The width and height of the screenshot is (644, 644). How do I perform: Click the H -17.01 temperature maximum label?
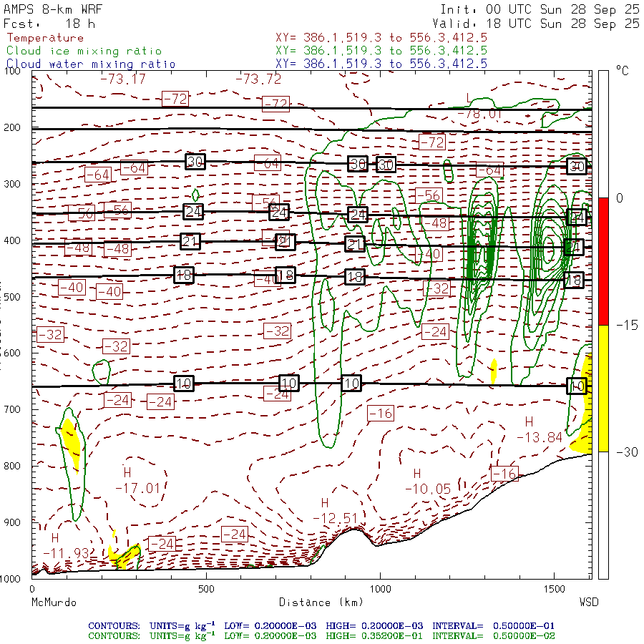[137, 481]
